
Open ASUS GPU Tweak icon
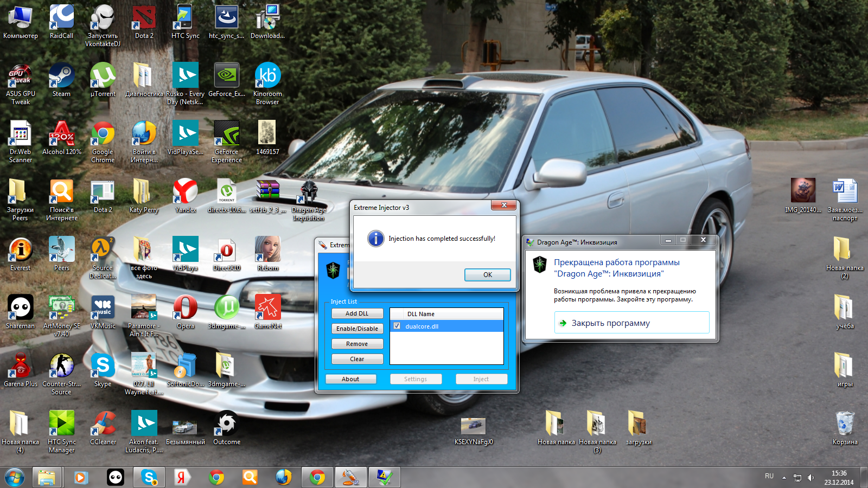pyautogui.click(x=21, y=84)
